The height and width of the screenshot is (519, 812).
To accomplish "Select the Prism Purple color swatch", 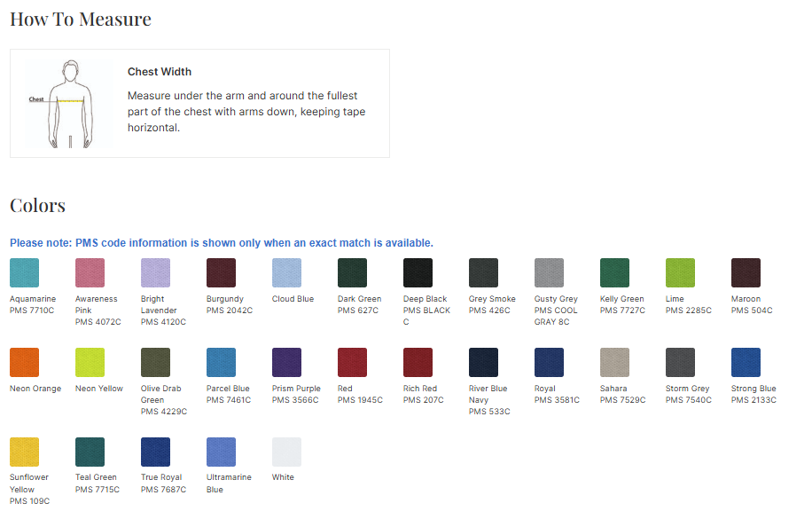I will (x=286, y=363).
